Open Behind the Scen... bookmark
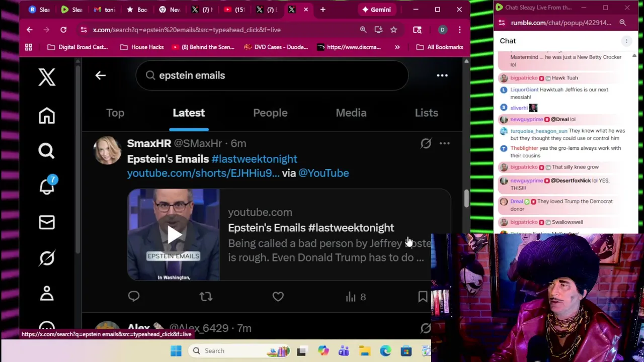Image resolution: width=644 pixels, height=362 pixels. point(203,47)
